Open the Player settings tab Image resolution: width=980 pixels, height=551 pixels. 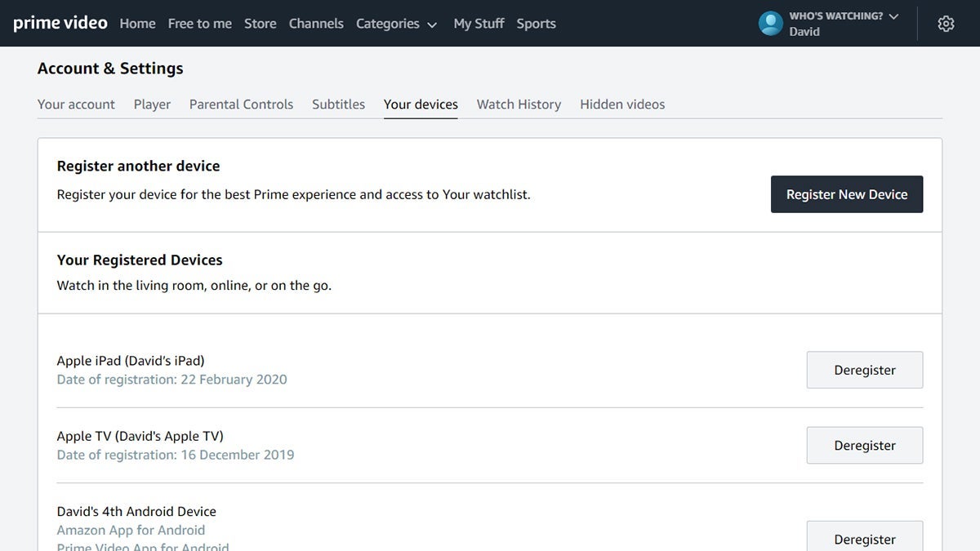tap(152, 104)
